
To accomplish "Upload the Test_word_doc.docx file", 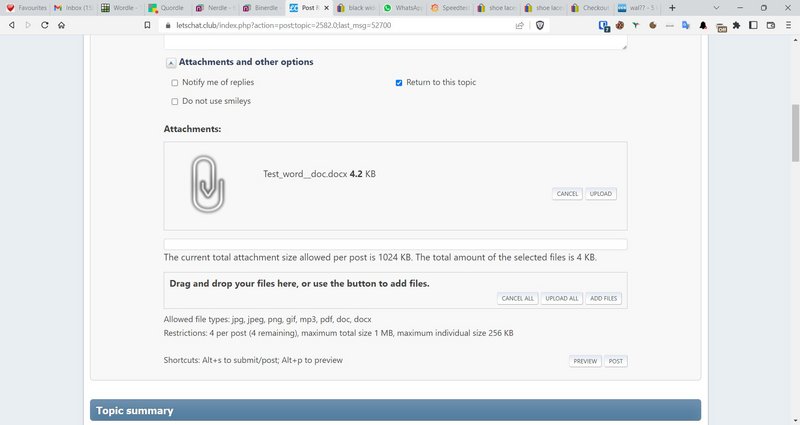I will [x=601, y=194].
